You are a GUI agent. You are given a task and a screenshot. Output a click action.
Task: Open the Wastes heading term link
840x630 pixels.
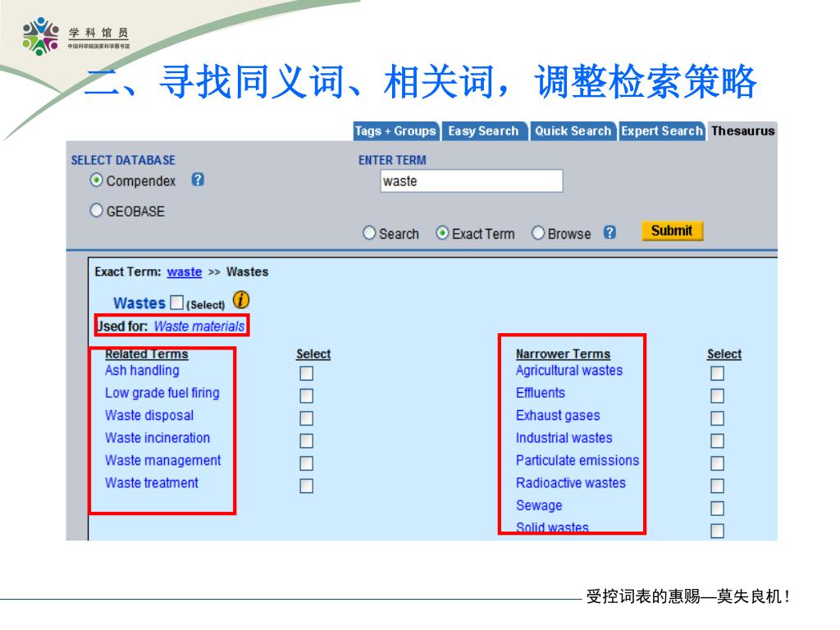click(139, 303)
